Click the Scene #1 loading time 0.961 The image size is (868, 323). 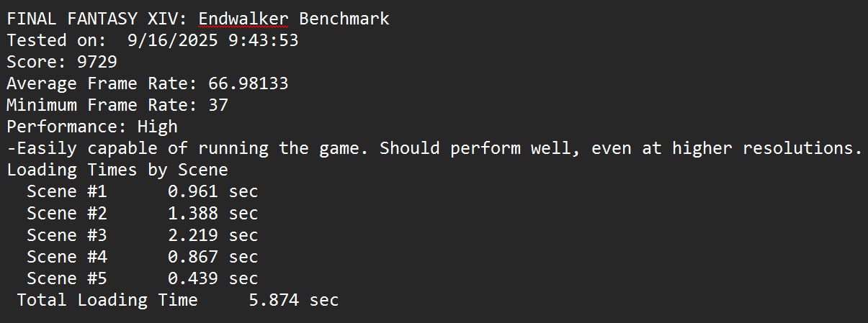click(x=193, y=191)
